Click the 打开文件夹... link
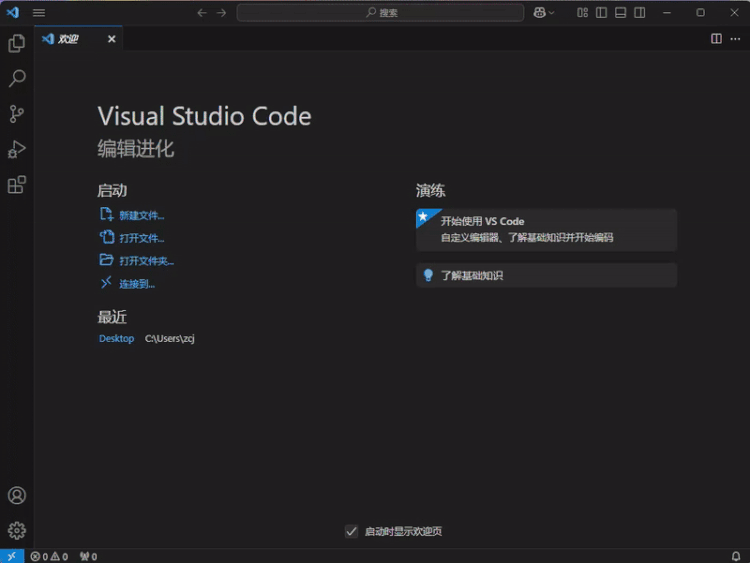Screen dimensions: 750x563 (x=146, y=261)
